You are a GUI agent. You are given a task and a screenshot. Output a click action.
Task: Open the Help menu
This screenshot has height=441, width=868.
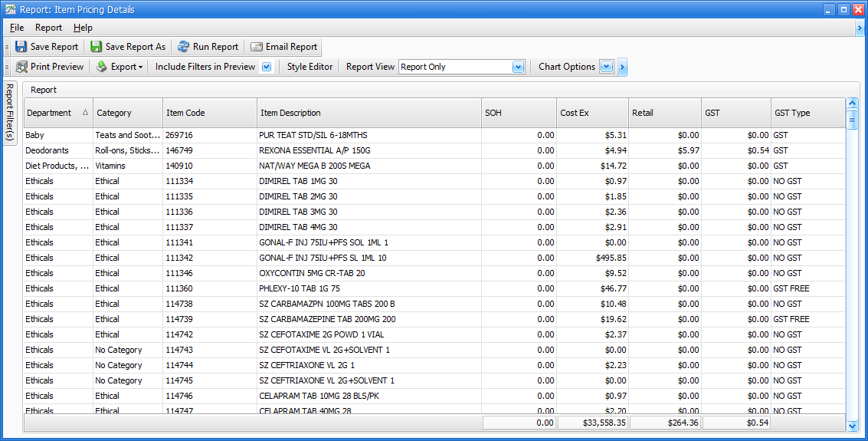[83, 28]
